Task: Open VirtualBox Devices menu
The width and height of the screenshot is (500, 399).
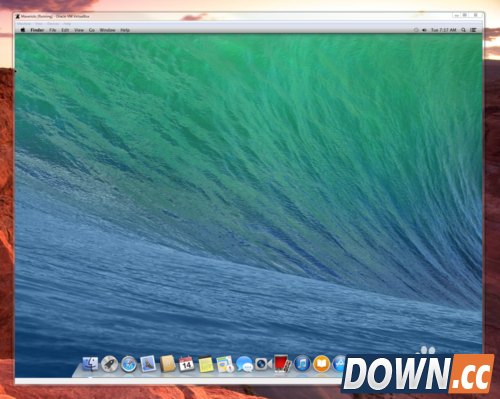Action: [53, 24]
